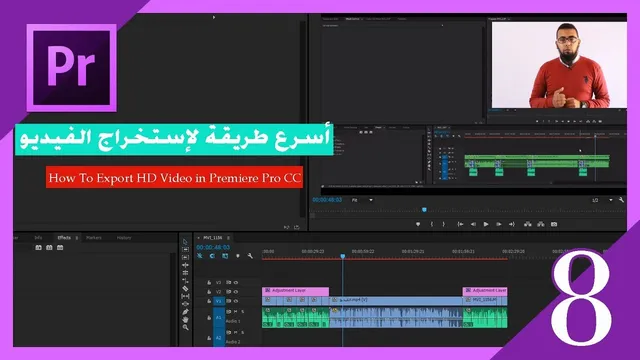This screenshot has width=640, height=360.
Task: Click the Export Frame camera icon
Action: [x=554, y=224]
